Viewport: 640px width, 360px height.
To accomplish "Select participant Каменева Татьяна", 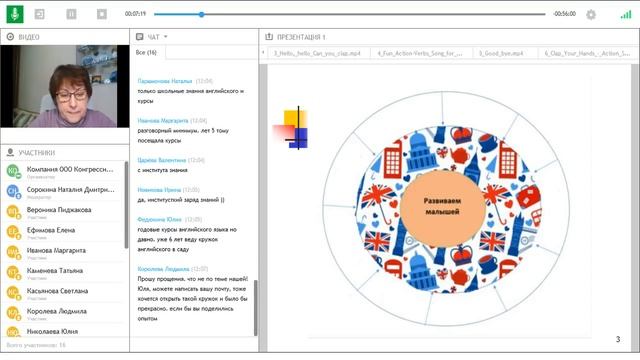I will pyautogui.click(x=64, y=273).
